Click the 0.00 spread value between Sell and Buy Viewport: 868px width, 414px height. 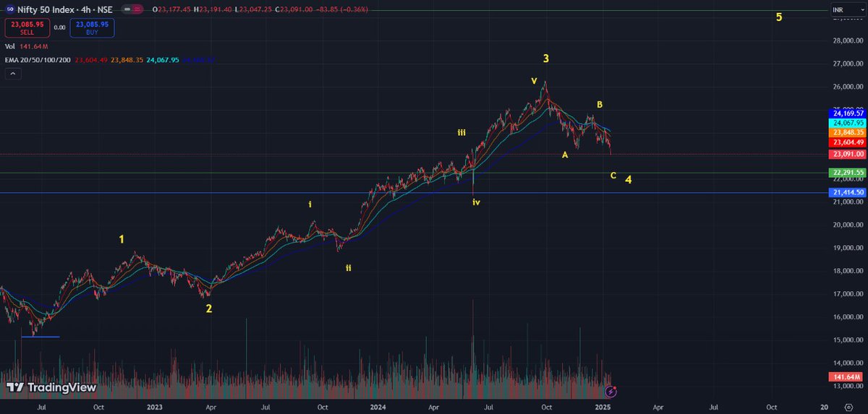(x=59, y=27)
